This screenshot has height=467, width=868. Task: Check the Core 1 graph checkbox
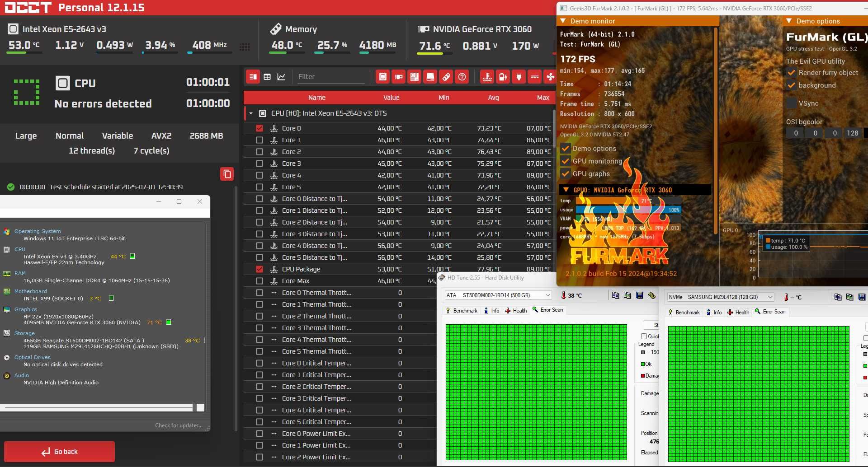(x=259, y=140)
